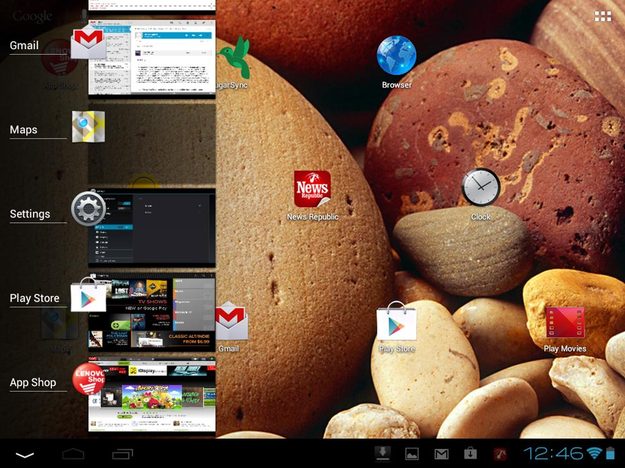Tap the Play Store label in recents list
The height and width of the screenshot is (468, 625).
tap(35, 298)
